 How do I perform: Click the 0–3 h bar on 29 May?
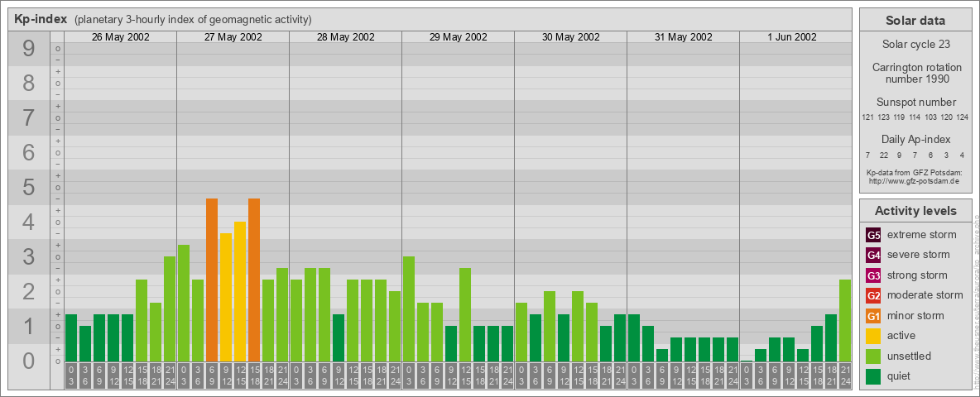click(409, 309)
